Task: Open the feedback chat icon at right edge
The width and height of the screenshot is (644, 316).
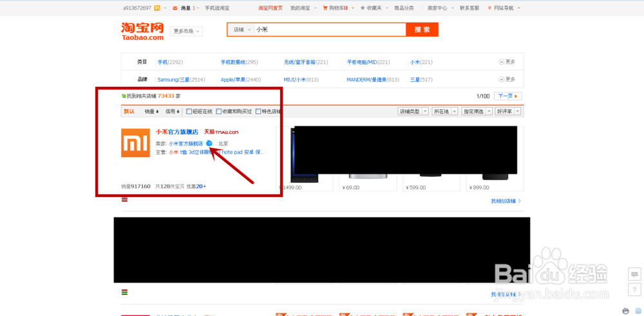Action: pyautogui.click(x=634, y=274)
